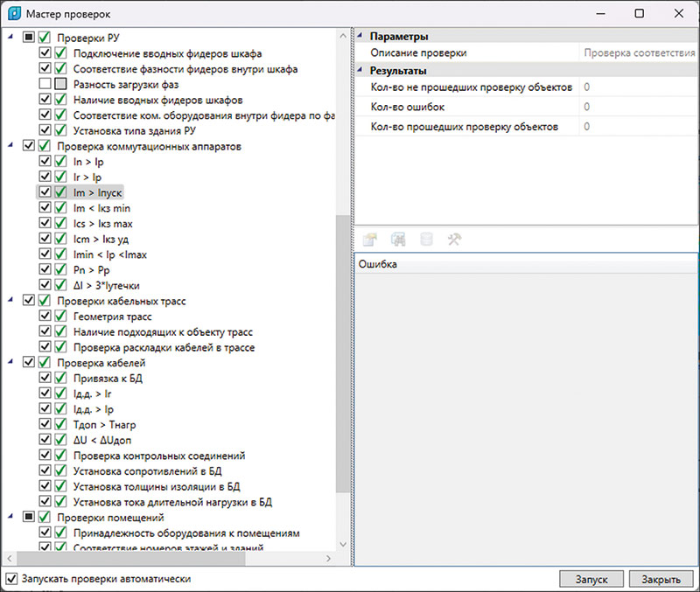Screen dimensions: 700x592
Task: Click the green status checkmark beside Геометрия трасс
Action: [x=60, y=317]
